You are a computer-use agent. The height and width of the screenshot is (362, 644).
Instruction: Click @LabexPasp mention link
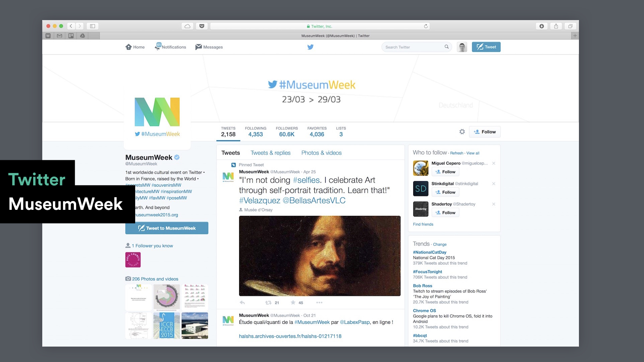tap(355, 322)
